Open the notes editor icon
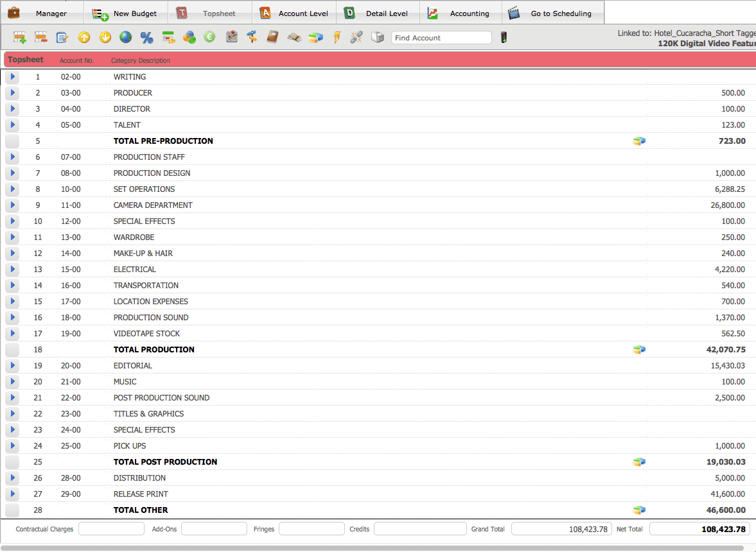 (x=62, y=37)
